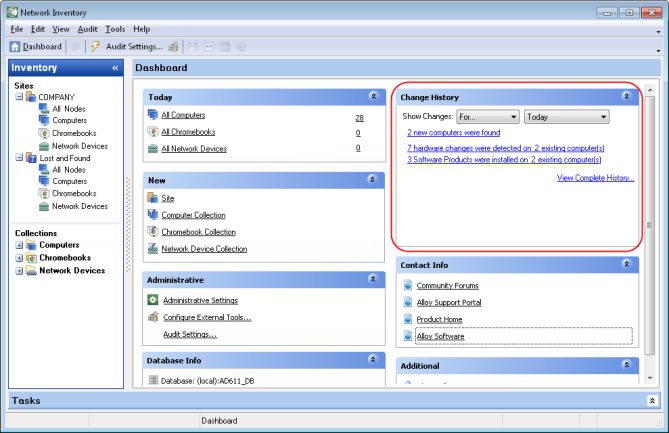Expand the Computers collection node
The width and height of the screenshot is (669, 433).
tap(19, 245)
